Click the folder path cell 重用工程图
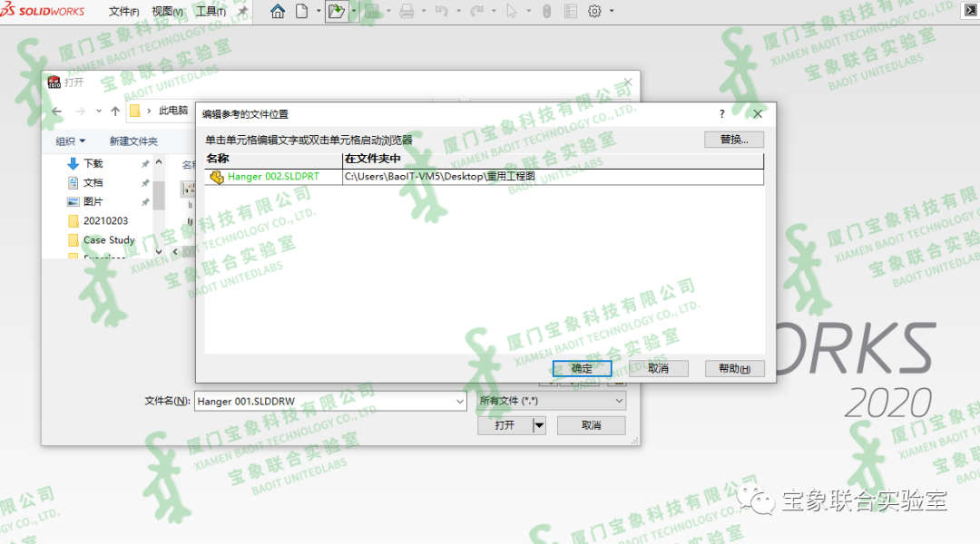The image size is (980, 544). 554,177
